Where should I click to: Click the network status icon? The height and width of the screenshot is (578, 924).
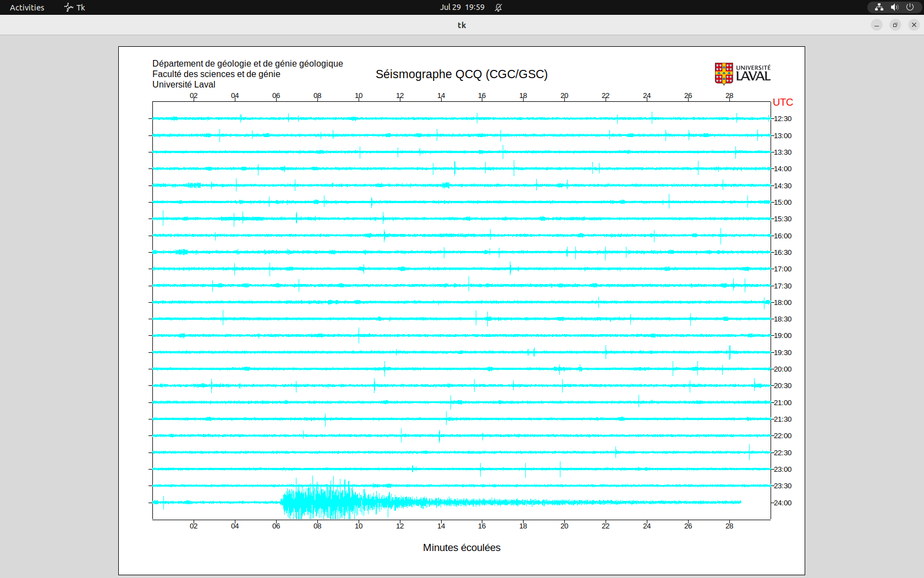point(879,7)
